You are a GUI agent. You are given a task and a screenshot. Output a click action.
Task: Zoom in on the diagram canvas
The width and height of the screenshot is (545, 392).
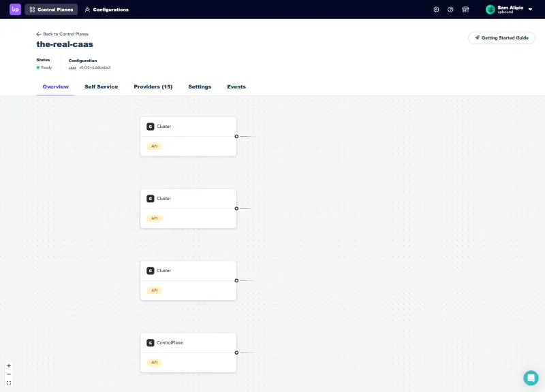pyautogui.click(x=9, y=365)
